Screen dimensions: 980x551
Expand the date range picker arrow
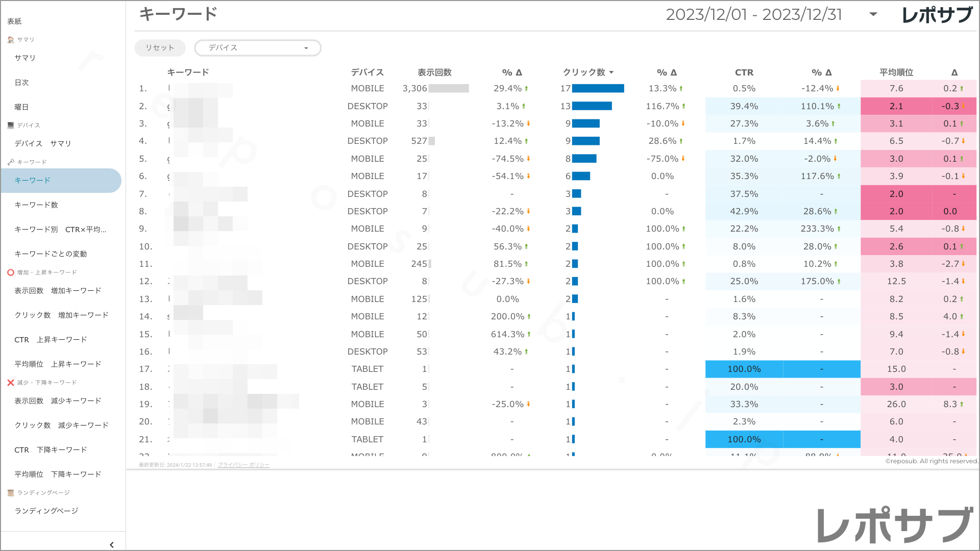pyautogui.click(x=873, y=14)
